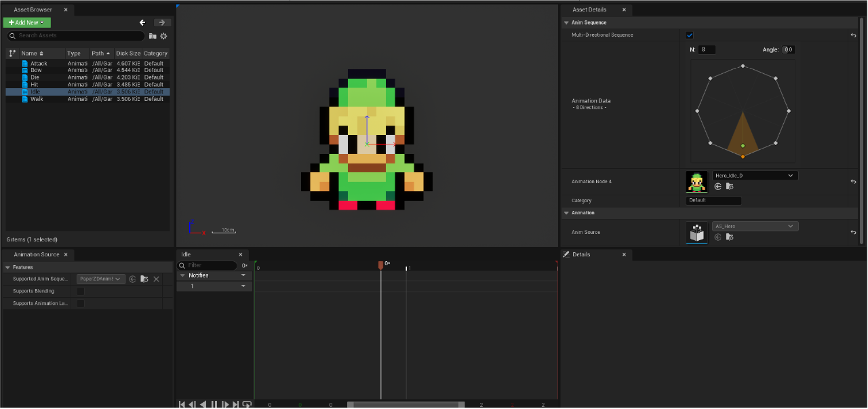Click the timeline Filter search field

(208, 265)
